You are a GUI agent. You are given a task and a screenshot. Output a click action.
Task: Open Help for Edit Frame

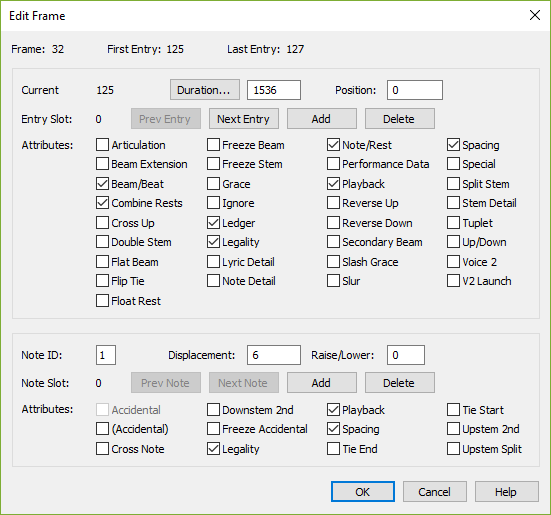pos(507,491)
